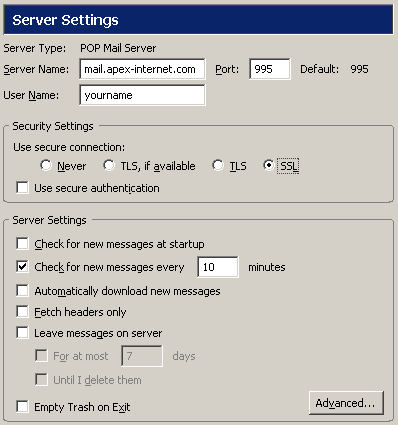Click the days field showing 7

(x=142, y=356)
